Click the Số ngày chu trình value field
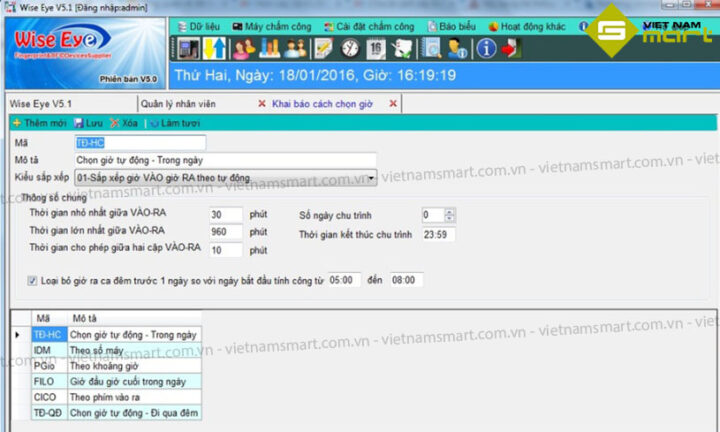 pos(433,215)
